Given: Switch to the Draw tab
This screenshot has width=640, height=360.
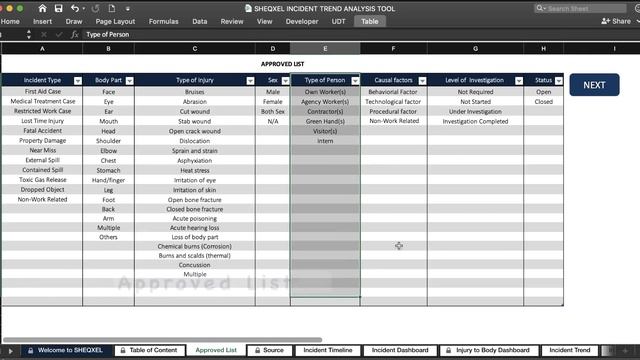Looking at the screenshot, I should pos(74,21).
